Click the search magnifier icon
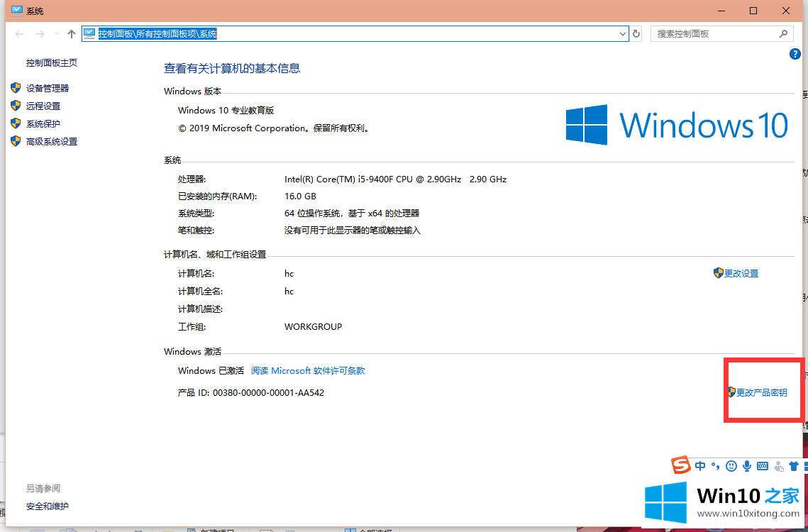808x532 pixels. (x=783, y=33)
